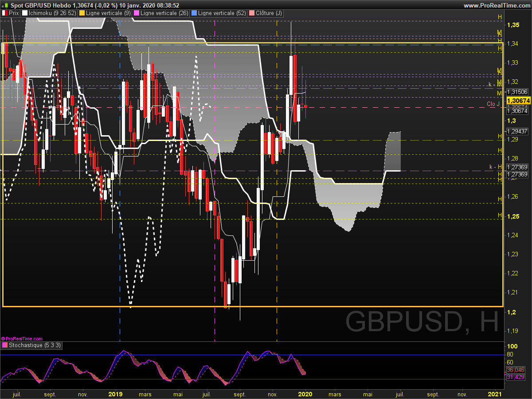Click the 1,31506 price label
The image size is (532, 399).
pos(517,92)
